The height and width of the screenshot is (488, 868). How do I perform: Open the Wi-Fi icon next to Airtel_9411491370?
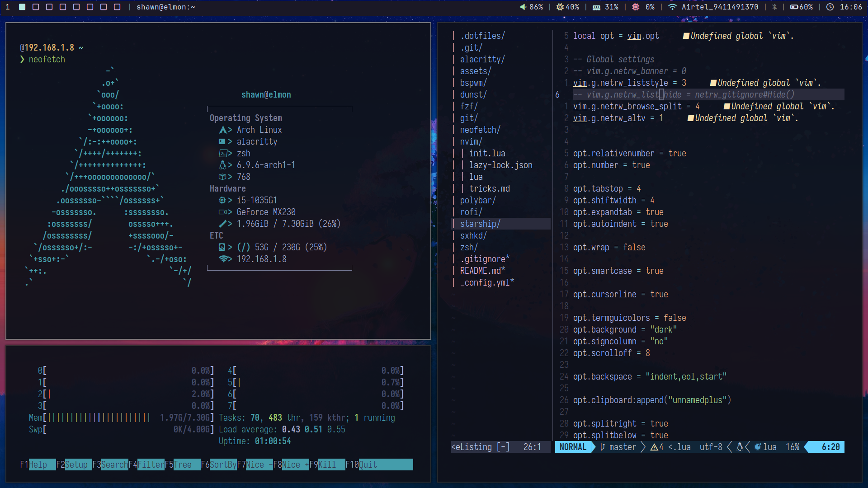click(672, 7)
